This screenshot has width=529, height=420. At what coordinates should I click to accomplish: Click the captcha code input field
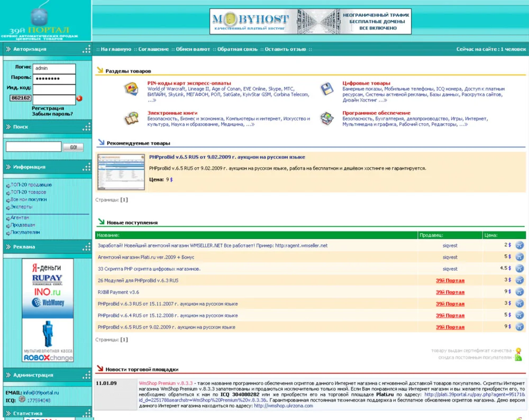pos(54,99)
